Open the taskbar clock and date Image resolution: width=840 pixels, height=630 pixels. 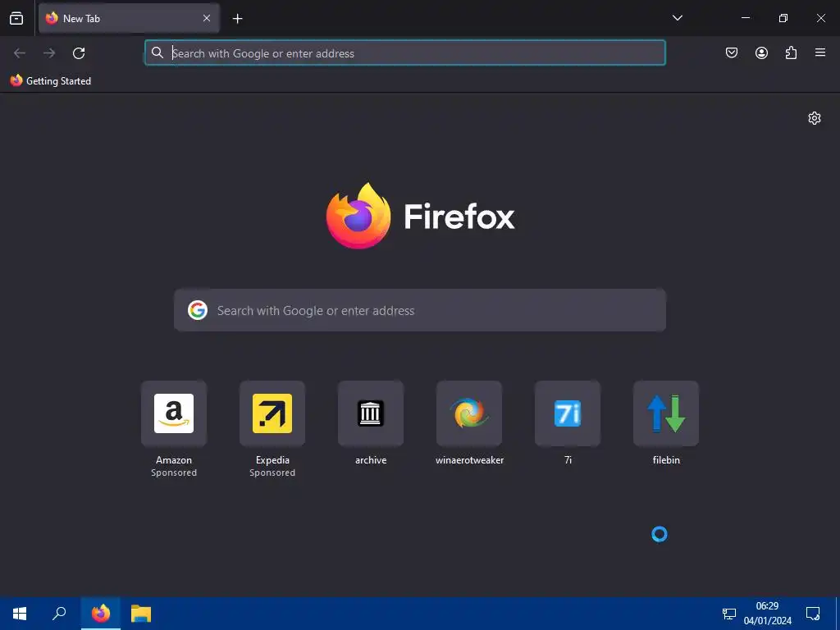click(x=767, y=614)
